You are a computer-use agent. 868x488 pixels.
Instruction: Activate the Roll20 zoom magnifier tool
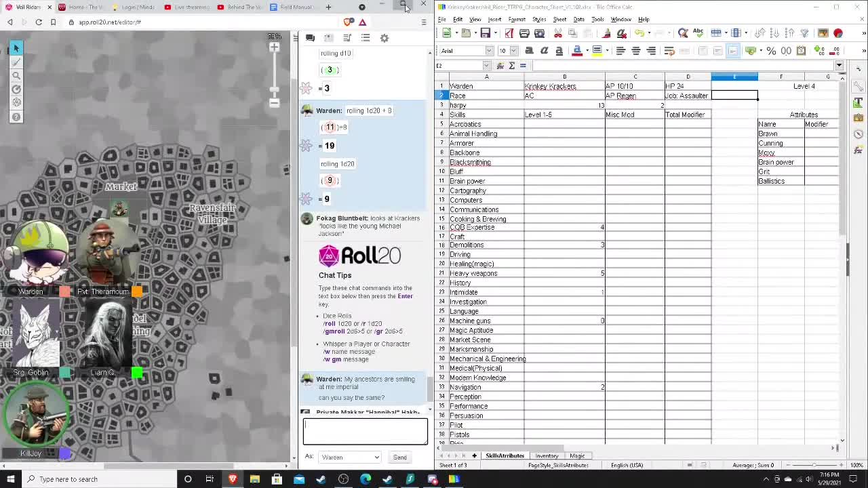click(x=16, y=76)
